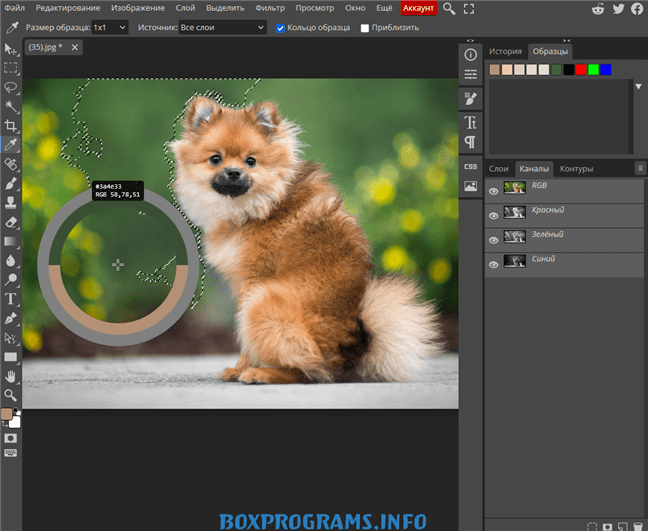648x531 pixels.
Task: Click the Аккаунт button
Action: [418, 8]
